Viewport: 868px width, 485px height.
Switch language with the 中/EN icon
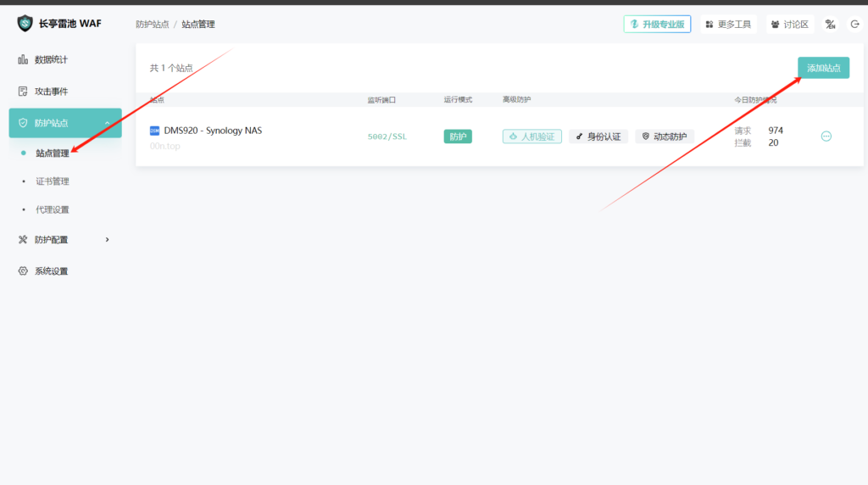[x=830, y=25]
